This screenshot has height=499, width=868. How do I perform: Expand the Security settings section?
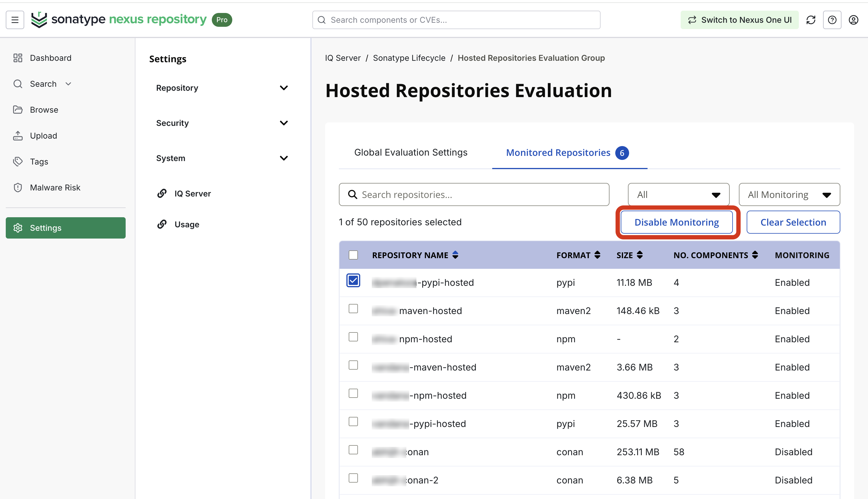tap(222, 123)
